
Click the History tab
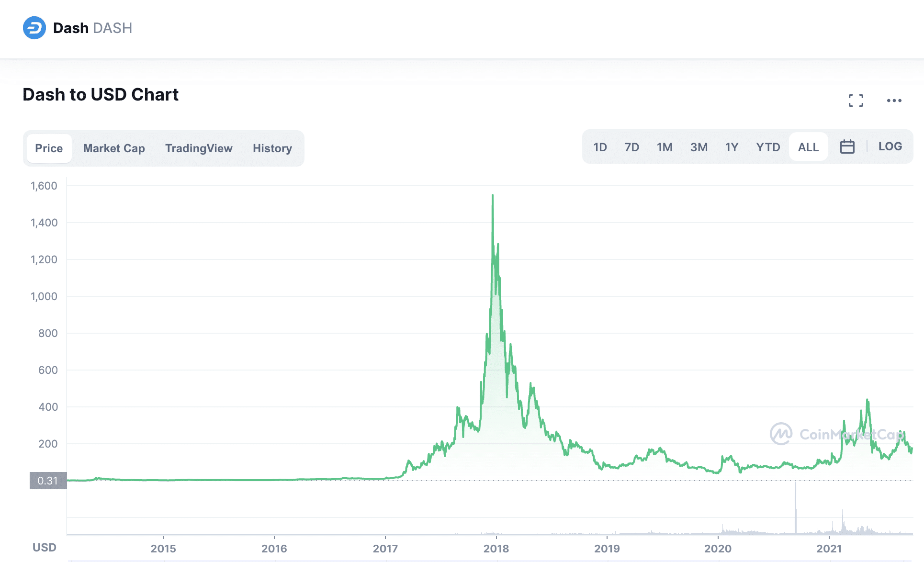tap(272, 148)
